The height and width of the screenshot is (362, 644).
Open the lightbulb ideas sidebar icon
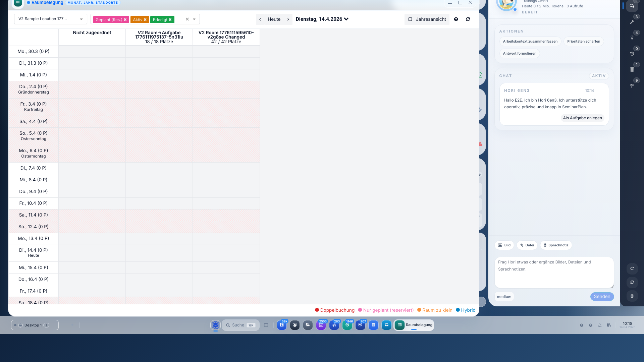(x=632, y=38)
